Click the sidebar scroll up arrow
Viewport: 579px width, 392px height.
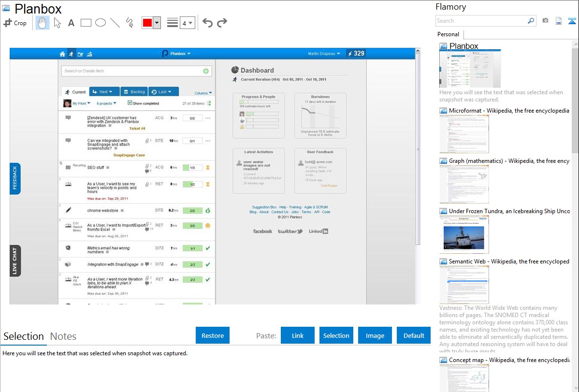[575, 44]
